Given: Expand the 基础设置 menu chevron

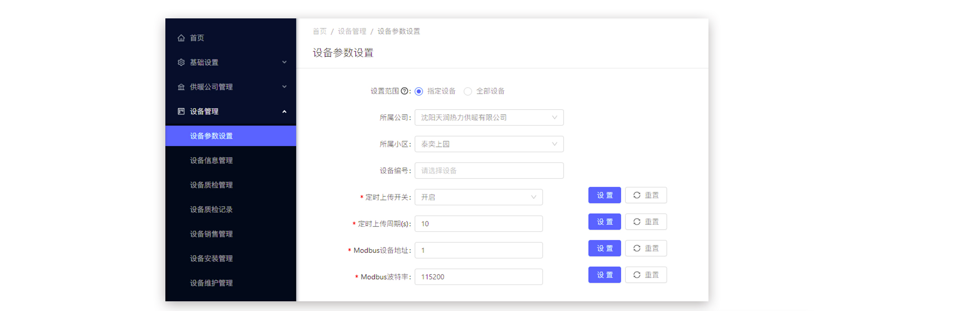Looking at the screenshot, I should [x=284, y=62].
